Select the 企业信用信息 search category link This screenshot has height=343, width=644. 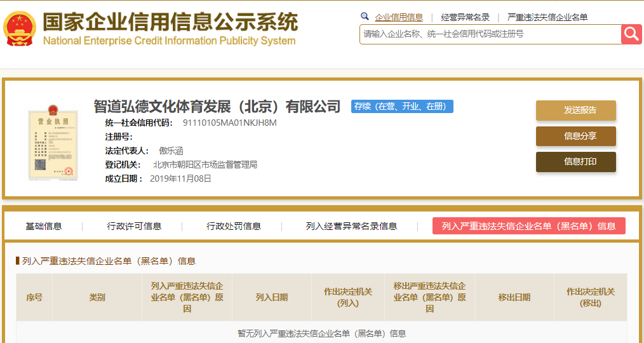(399, 17)
